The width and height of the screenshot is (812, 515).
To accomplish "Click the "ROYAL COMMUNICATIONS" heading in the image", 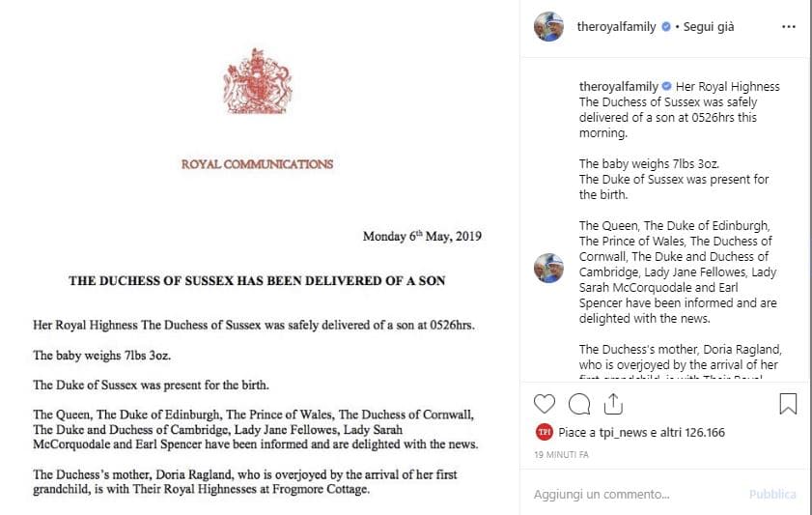I will (257, 164).
